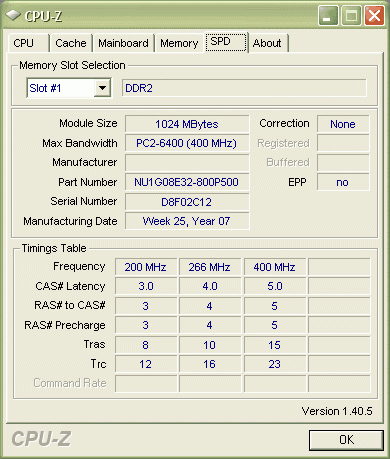390x459 pixels.
Task: Click the SPD tab
Action: coord(226,42)
